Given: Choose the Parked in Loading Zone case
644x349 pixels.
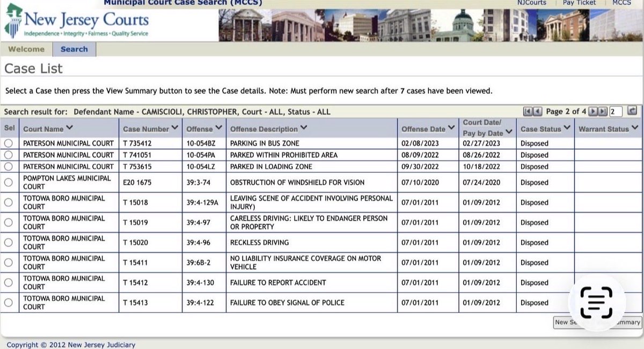Looking at the screenshot, I should pyautogui.click(x=8, y=166).
